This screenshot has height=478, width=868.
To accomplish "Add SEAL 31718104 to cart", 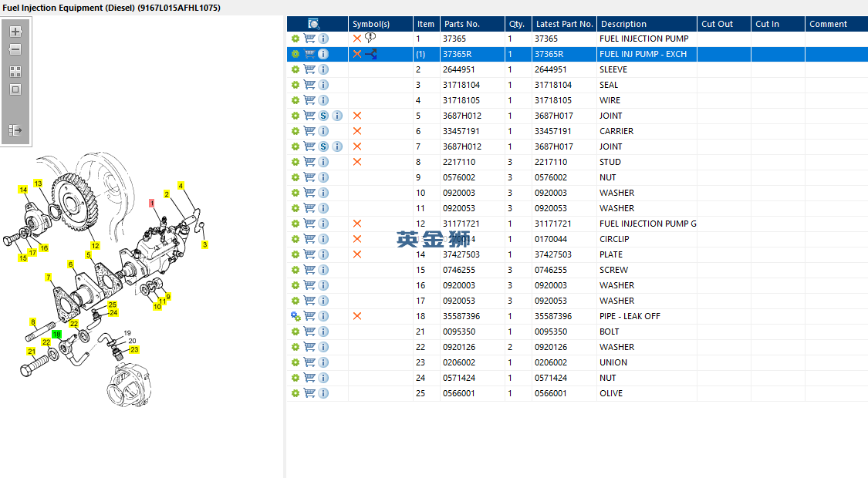I will click(x=309, y=86).
